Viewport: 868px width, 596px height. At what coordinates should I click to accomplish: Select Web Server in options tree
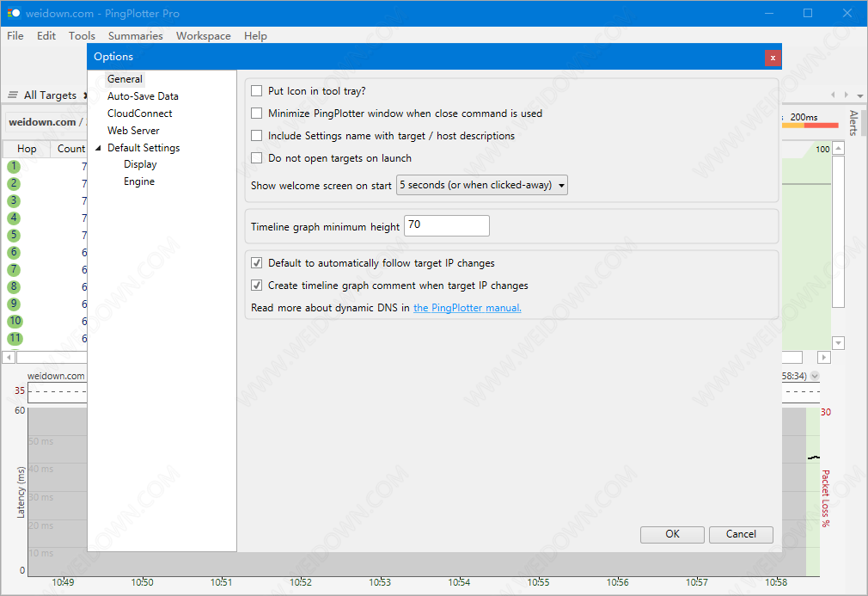(133, 130)
